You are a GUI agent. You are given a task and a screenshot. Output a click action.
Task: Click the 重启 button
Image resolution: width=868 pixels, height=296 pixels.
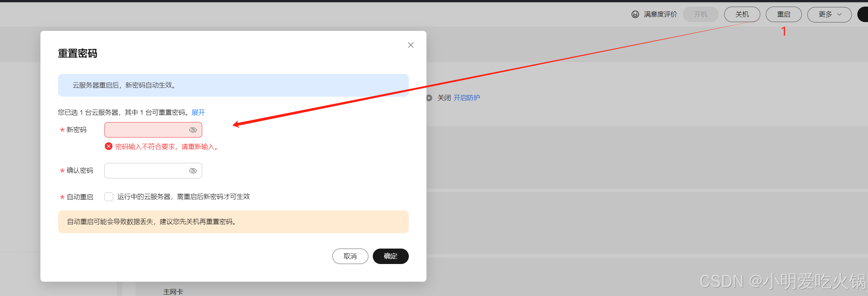click(783, 14)
